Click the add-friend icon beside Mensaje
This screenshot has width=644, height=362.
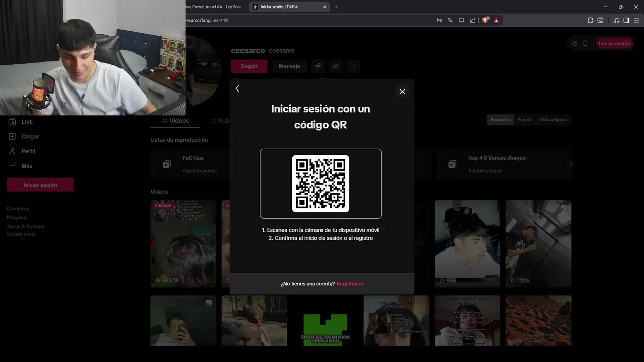[x=318, y=66]
